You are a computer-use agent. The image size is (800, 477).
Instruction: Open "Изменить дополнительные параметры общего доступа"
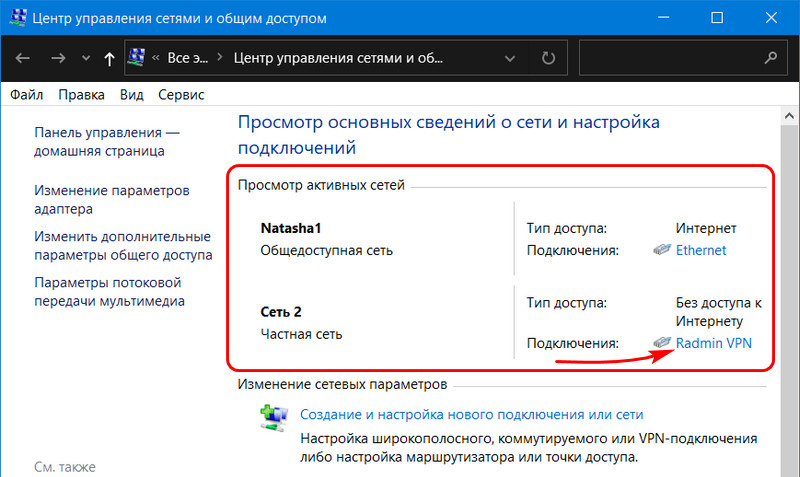tap(123, 245)
